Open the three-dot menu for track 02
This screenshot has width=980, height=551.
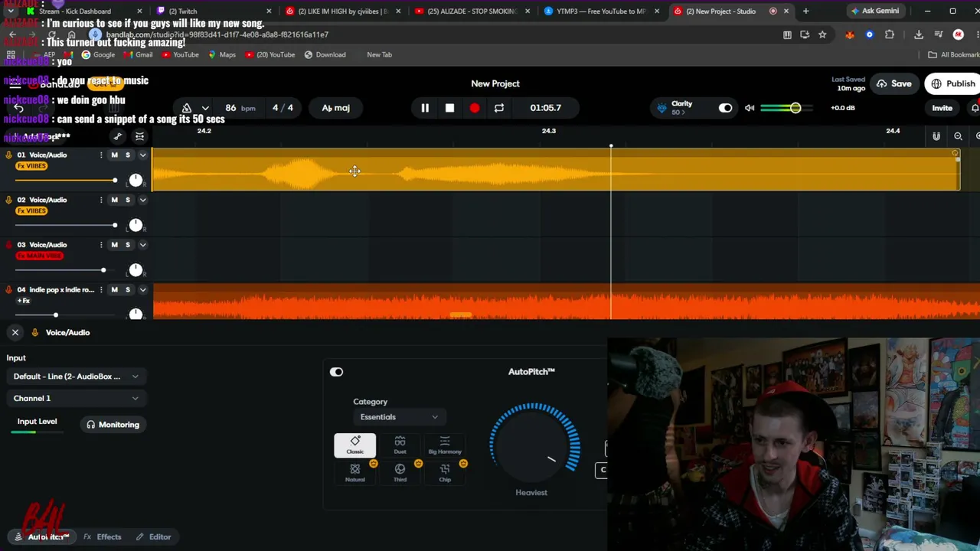tap(100, 200)
